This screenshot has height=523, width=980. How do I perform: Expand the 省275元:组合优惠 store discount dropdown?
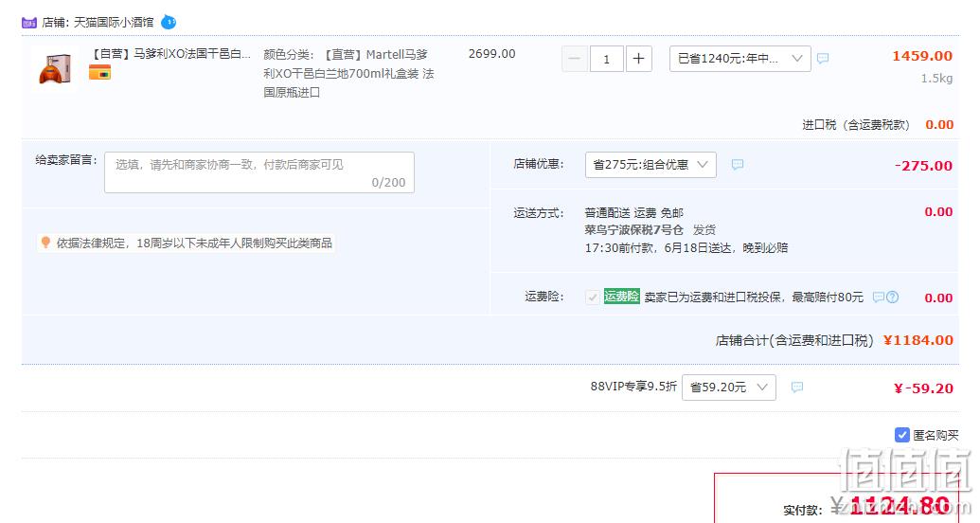click(x=650, y=165)
